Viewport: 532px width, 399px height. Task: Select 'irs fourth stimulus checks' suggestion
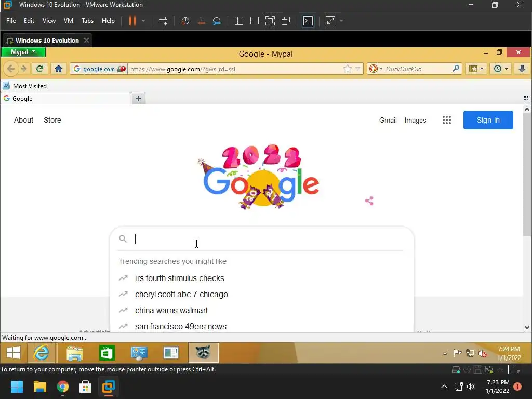(x=261, y=278)
